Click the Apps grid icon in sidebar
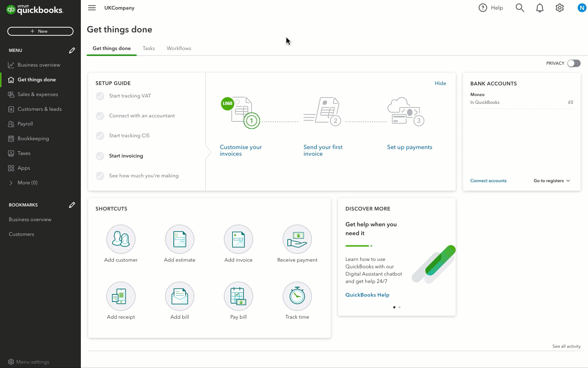The height and width of the screenshot is (368, 588). [11, 168]
